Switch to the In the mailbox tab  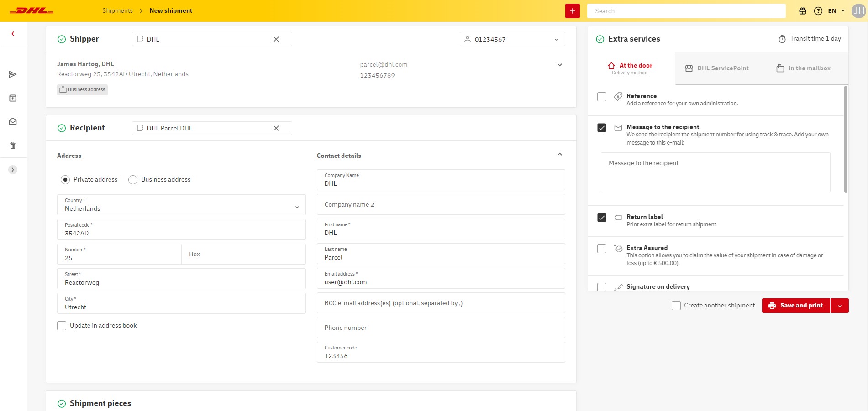[x=804, y=68]
